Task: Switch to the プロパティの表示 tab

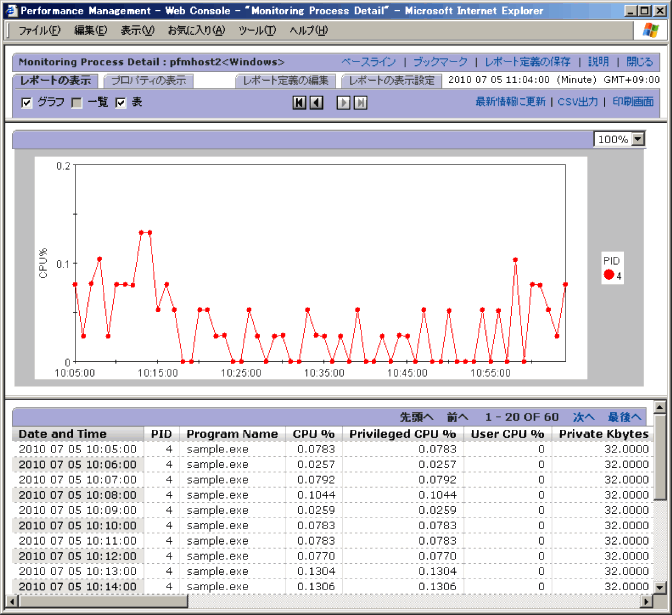Action: (147, 80)
